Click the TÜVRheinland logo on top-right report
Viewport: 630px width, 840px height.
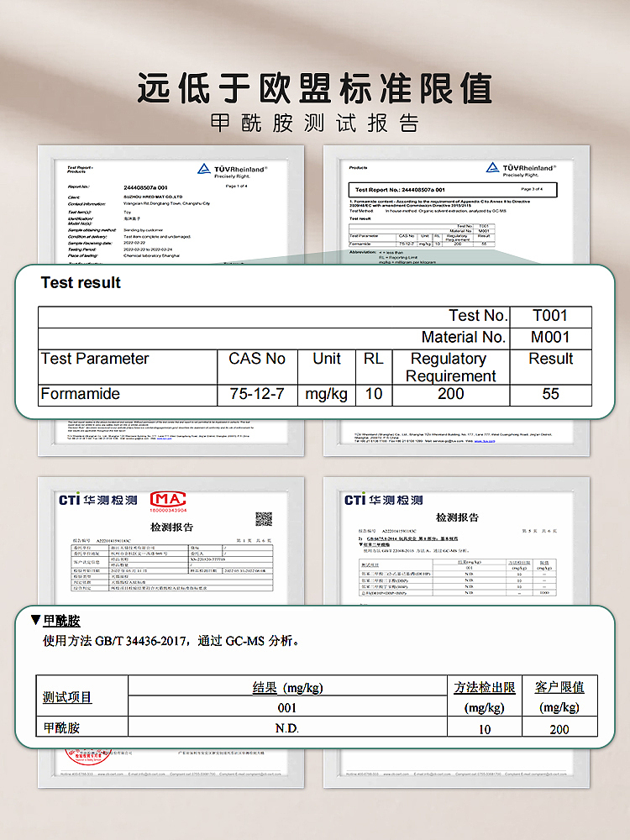coord(520,170)
